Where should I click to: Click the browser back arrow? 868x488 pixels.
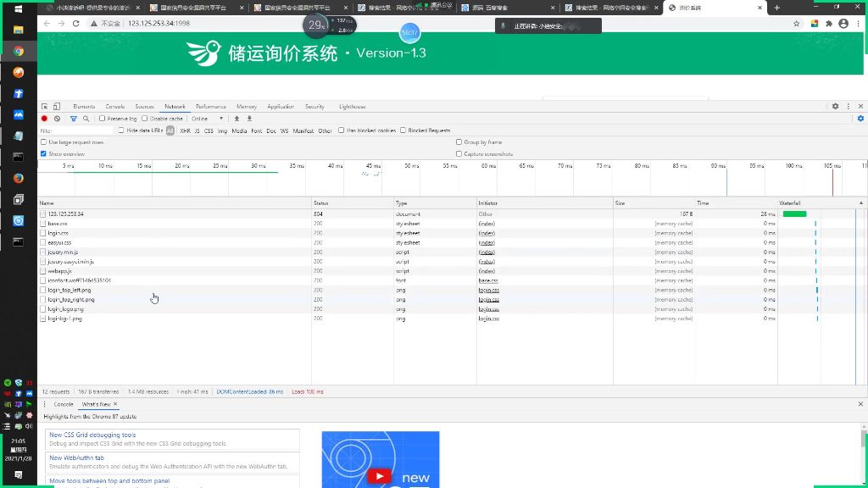tap(47, 23)
